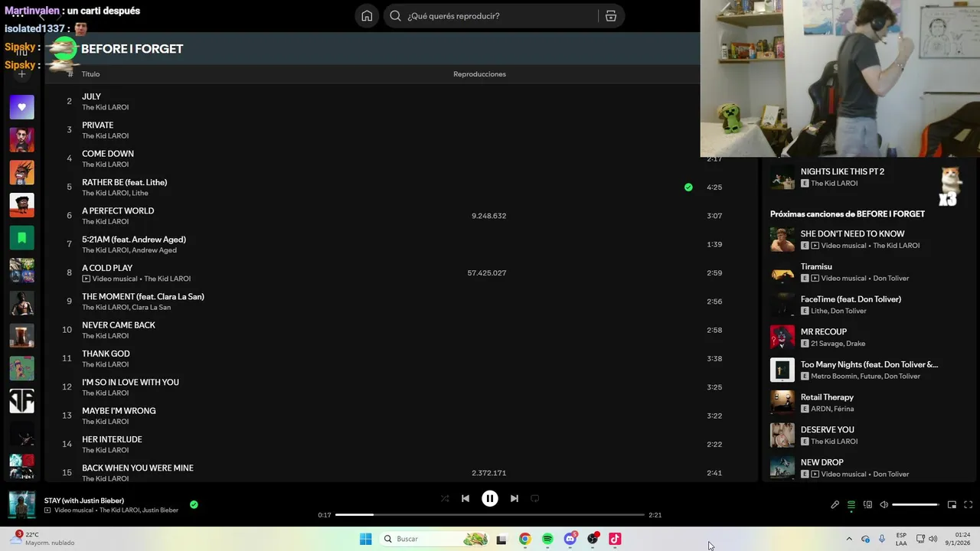Open Spotify from the taskbar

(x=547, y=539)
